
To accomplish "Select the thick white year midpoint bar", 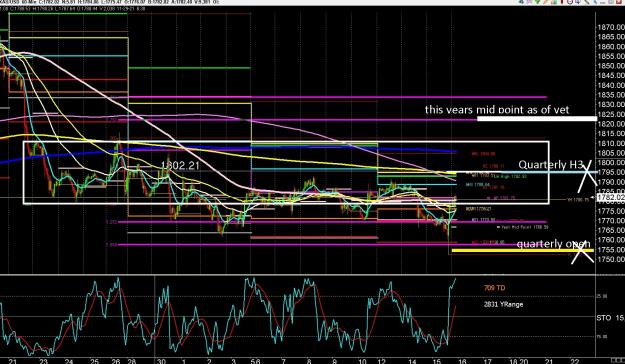I will pos(537,118).
